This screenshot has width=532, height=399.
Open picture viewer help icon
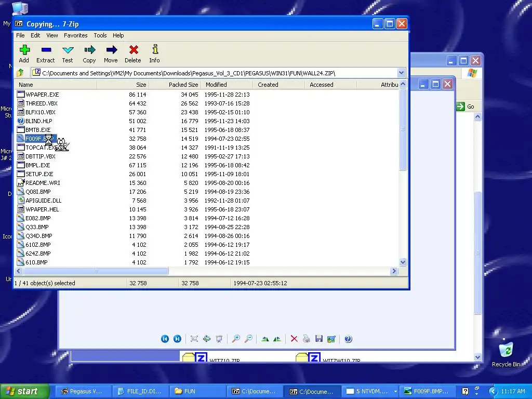coord(348,339)
